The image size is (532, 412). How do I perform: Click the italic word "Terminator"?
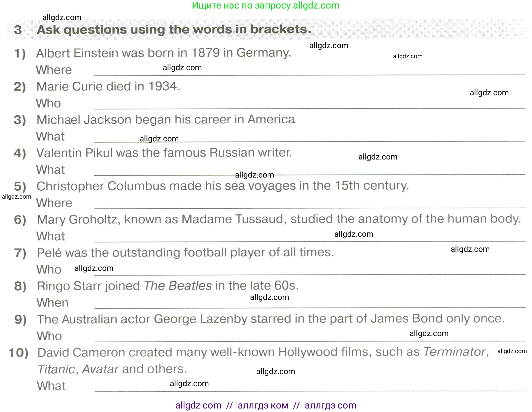click(x=455, y=352)
